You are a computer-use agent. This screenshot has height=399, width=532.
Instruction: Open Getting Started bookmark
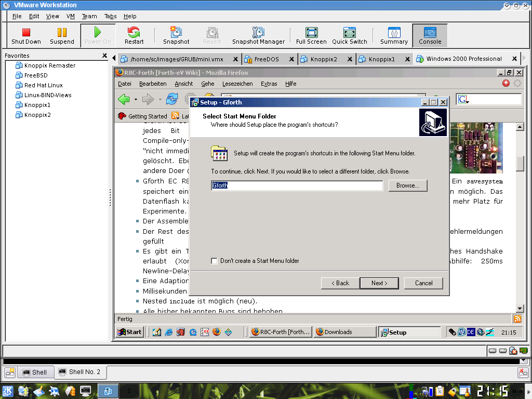pos(142,116)
